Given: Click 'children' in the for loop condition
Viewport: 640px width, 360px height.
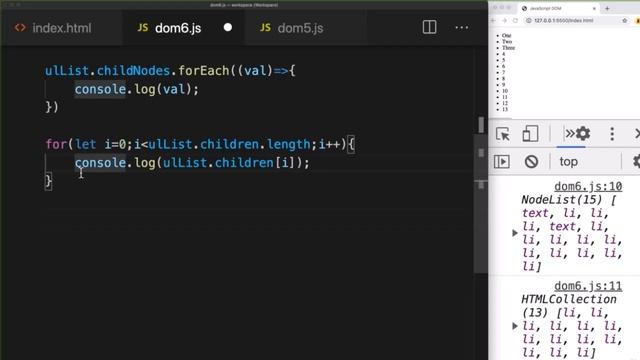Looking at the screenshot, I should (229, 144).
